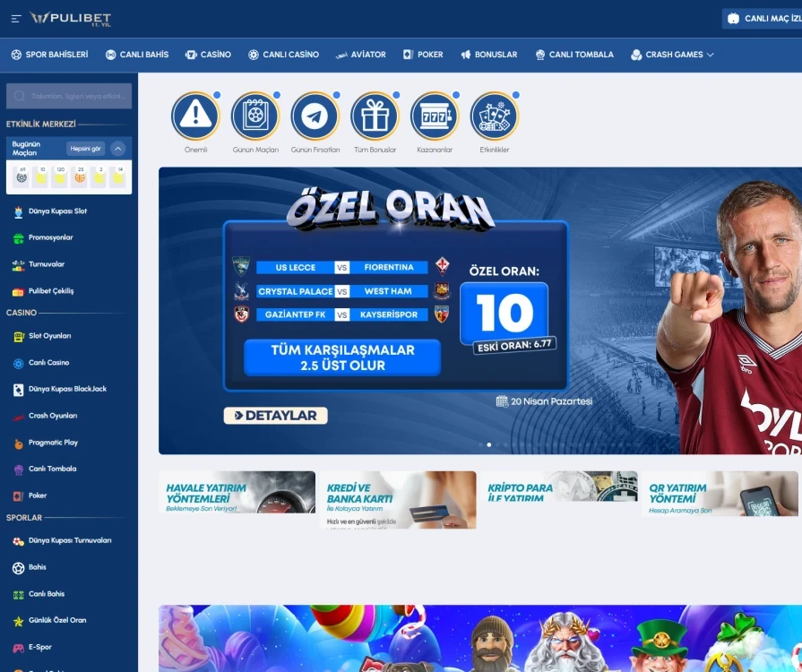Go to Canlı Casino in top navigation
This screenshot has height=672, width=802.
283,55
